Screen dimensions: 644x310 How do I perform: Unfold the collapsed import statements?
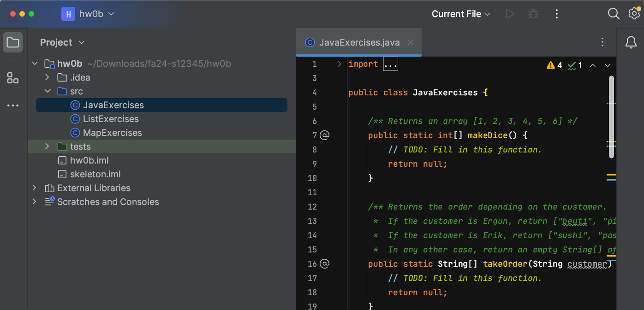(390, 64)
